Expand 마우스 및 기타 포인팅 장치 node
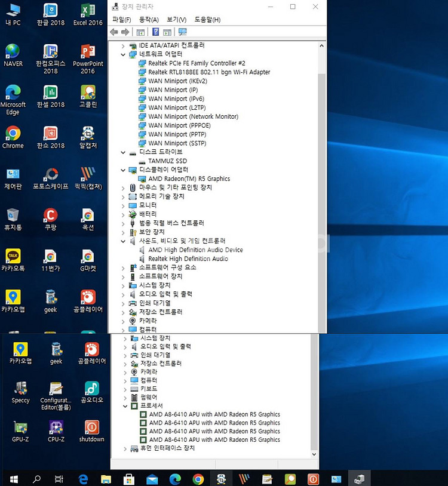 pos(123,188)
